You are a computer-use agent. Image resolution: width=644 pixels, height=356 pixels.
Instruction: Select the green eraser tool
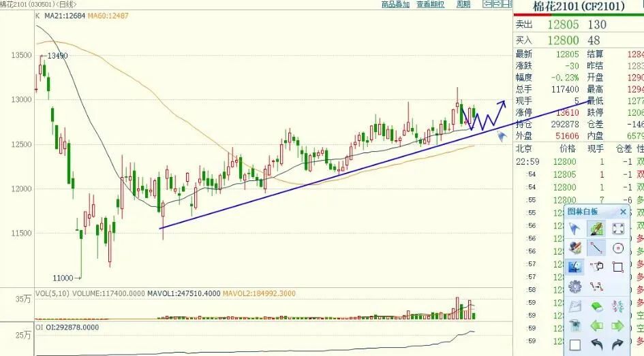pos(596,306)
